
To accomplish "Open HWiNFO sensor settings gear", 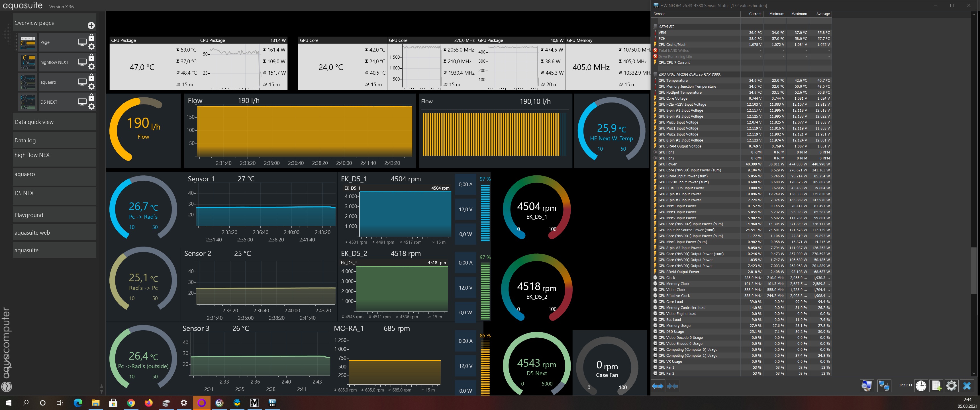I will 951,386.
